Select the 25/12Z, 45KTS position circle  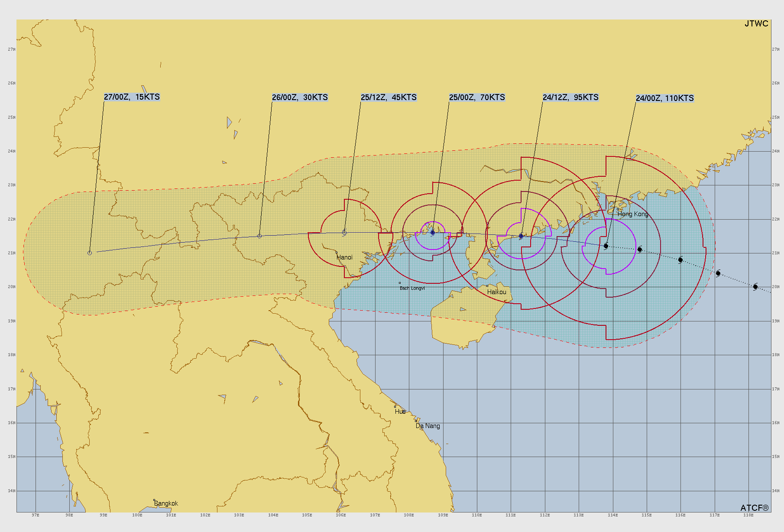(x=343, y=232)
